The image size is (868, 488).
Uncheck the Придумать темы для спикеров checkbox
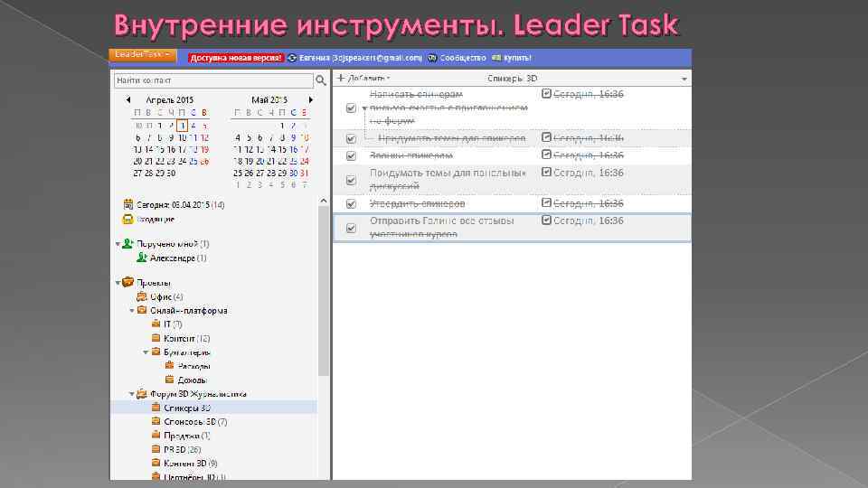pos(351,138)
